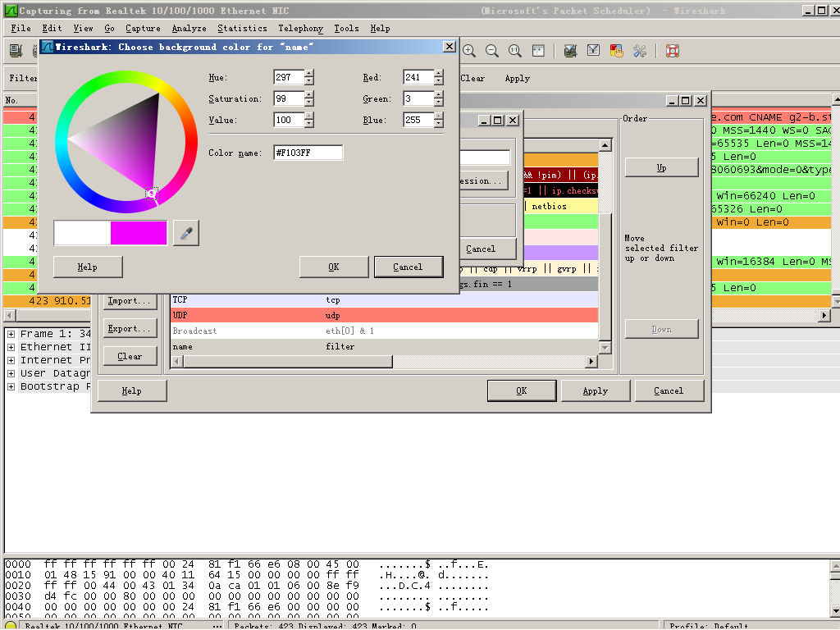The height and width of the screenshot is (630, 840).
Task: Decrease Green with its down arrow
Action: 439,103
